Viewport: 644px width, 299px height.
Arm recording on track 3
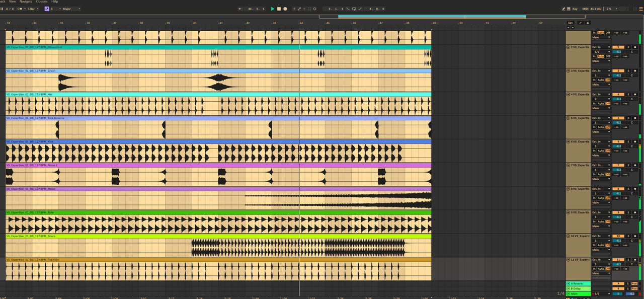[635, 71]
